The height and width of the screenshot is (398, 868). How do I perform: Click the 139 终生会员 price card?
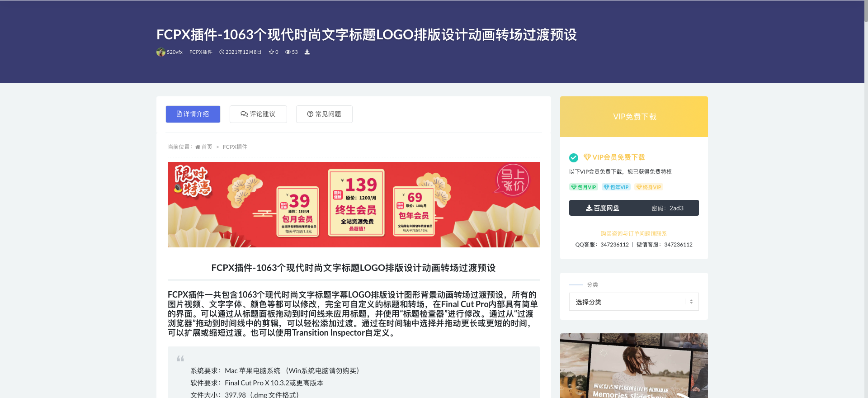[356, 203]
